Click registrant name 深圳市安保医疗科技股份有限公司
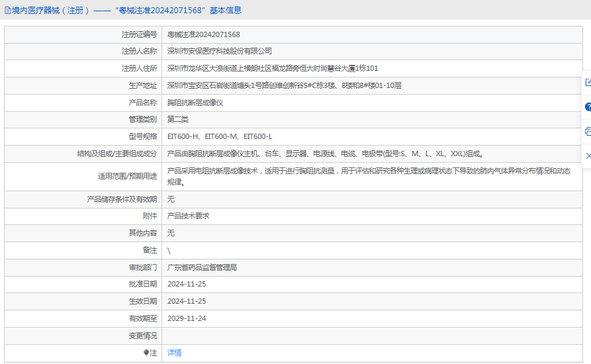The width and height of the screenshot is (591, 364). 219,51
